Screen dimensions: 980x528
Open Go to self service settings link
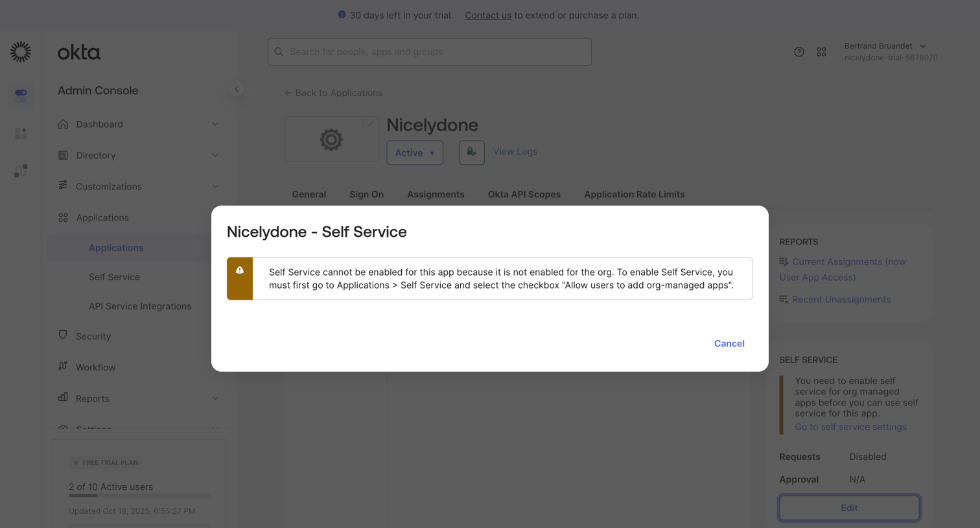tap(850, 427)
